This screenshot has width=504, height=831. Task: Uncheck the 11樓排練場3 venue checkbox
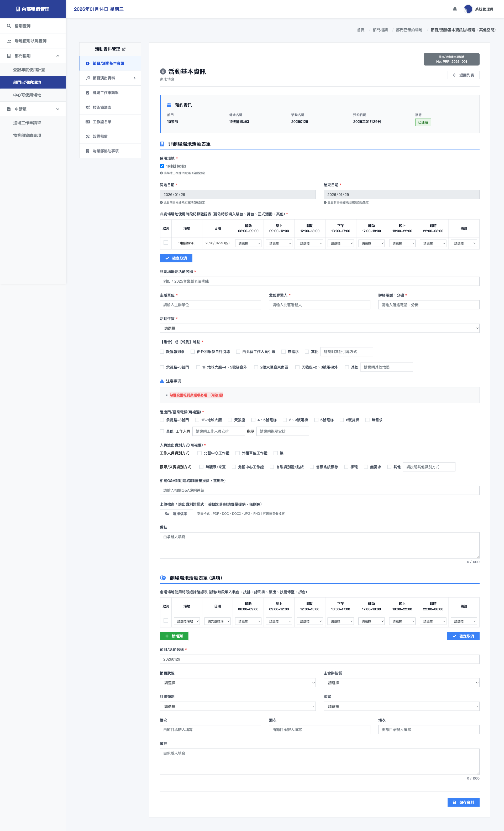[162, 166]
